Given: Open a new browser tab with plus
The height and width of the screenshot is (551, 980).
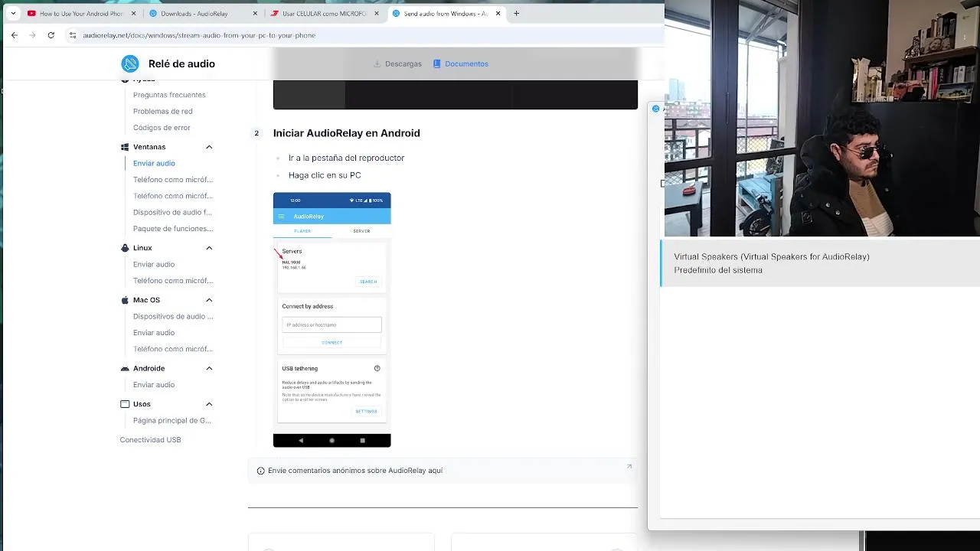Looking at the screenshot, I should 516,13.
